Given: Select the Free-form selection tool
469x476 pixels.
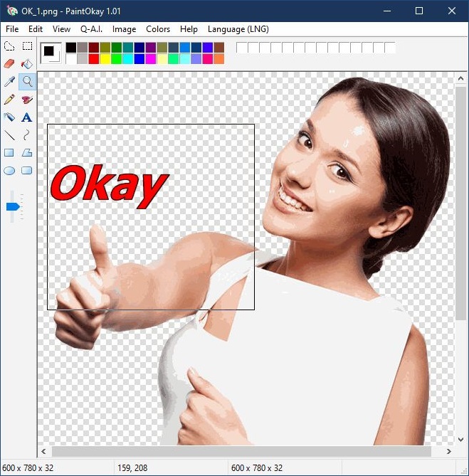Looking at the screenshot, I should click(x=9, y=46).
